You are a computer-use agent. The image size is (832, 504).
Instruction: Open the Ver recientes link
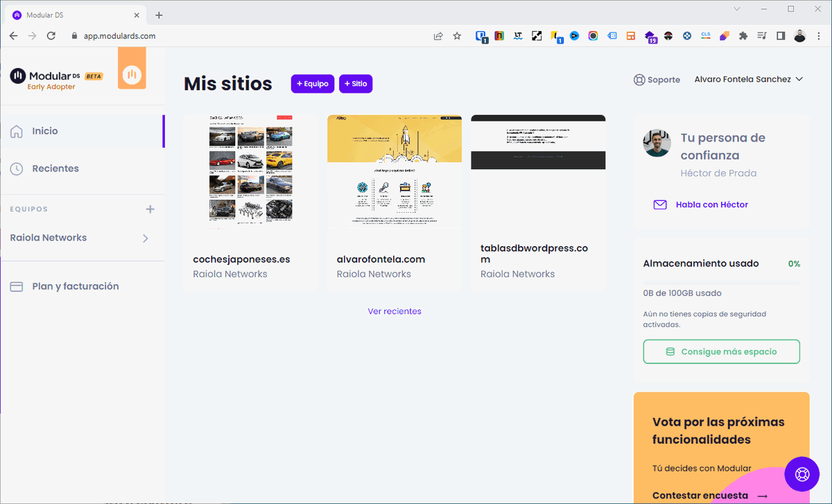(394, 311)
